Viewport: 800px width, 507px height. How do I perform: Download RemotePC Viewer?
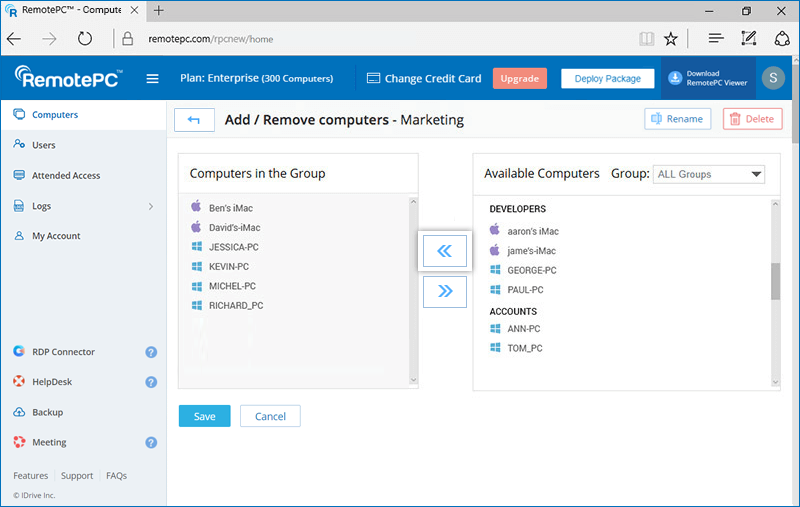(708, 78)
